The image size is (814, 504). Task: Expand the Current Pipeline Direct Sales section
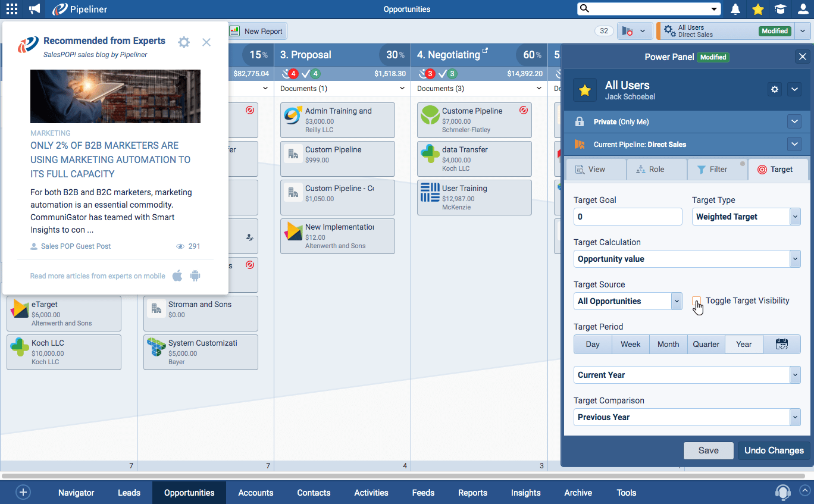[x=794, y=144]
